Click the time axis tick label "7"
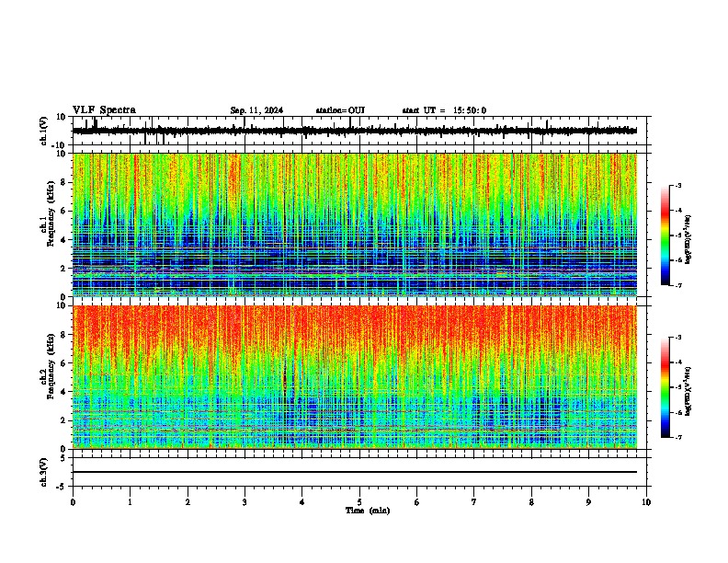This screenshot has width=728, height=563. coord(474,502)
